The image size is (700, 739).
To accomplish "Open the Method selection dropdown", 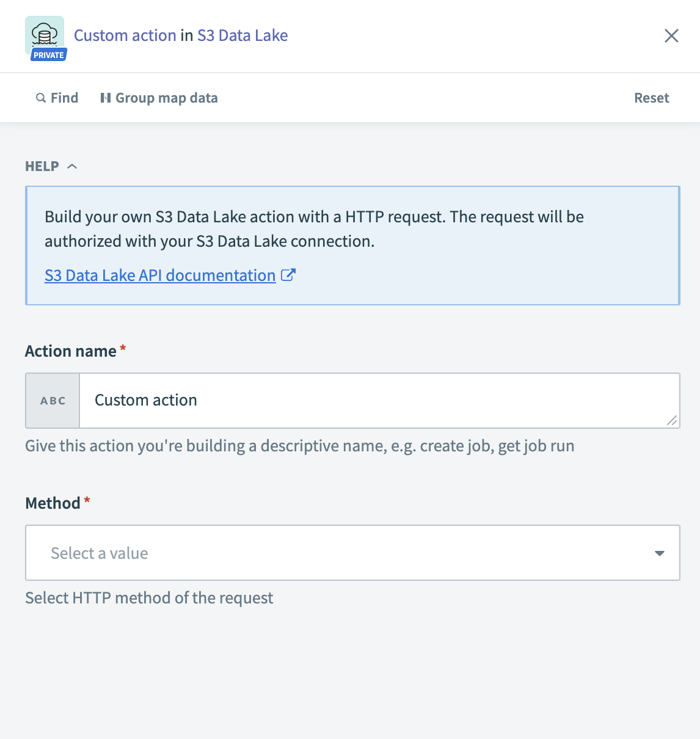I will [352, 553].
